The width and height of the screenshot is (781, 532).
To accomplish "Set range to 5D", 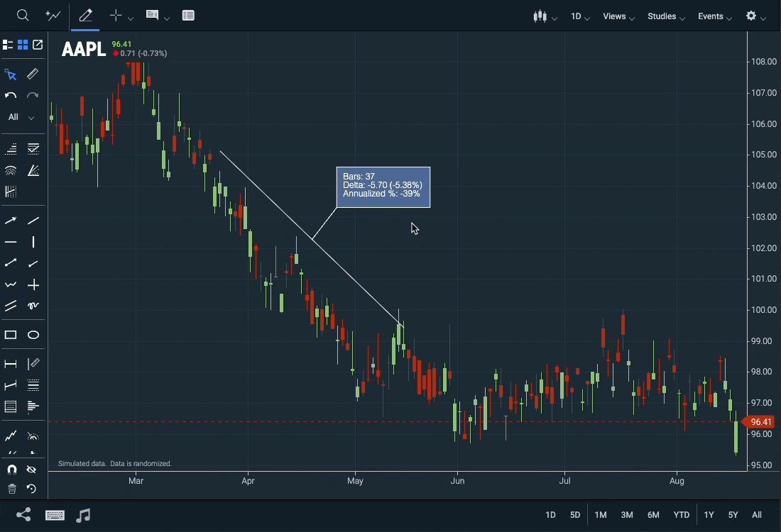I will [575, 515].
